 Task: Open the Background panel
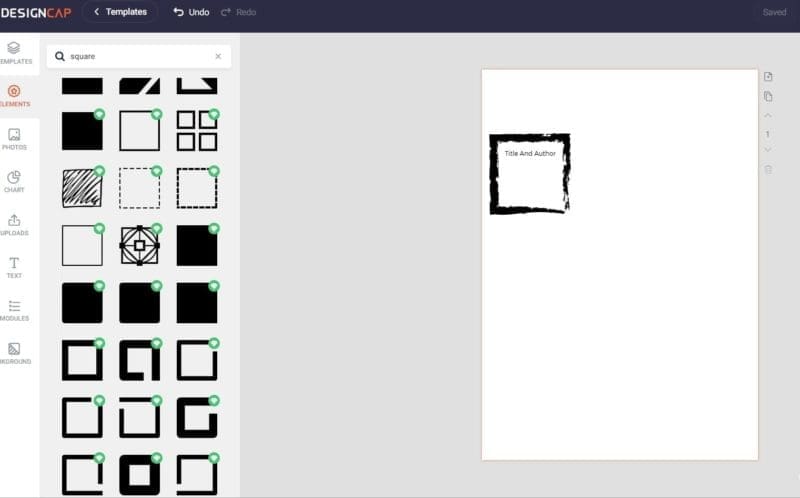pos(15,353)
